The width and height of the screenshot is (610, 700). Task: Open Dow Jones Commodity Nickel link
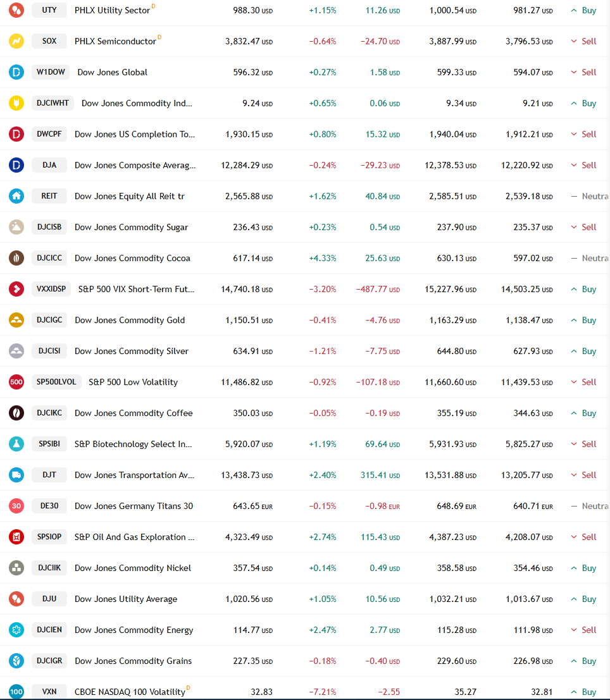pos(133,568)
